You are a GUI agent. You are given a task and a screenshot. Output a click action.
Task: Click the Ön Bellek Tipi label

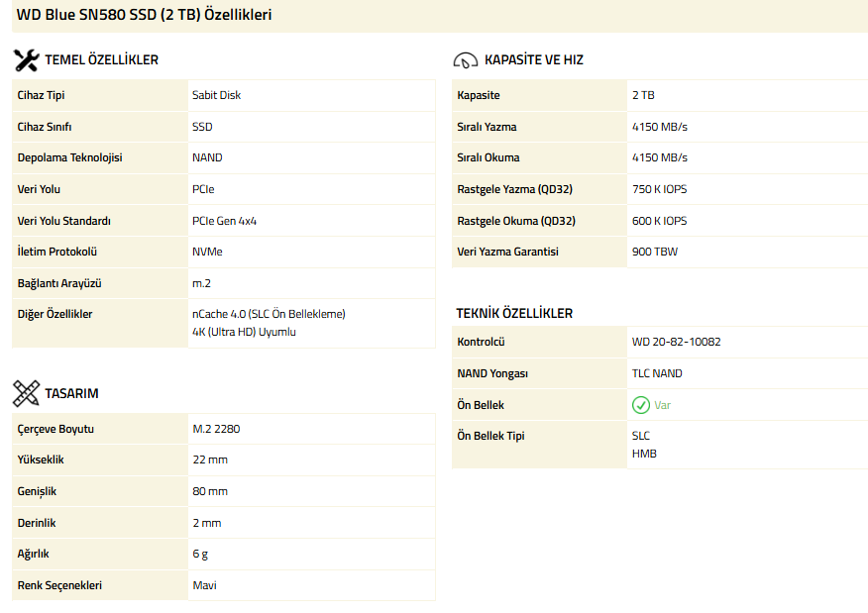coord(491,436)
